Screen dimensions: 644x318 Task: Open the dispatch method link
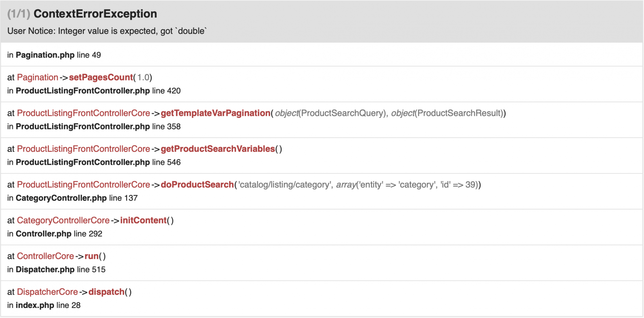pyautogui.click(x=106, y=292)
